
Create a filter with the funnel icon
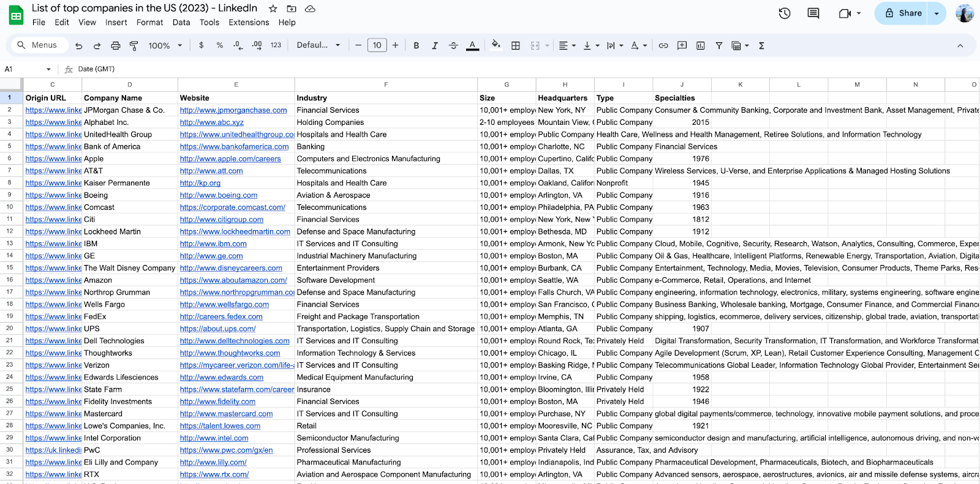pyautogui.click(x=718, y=45)
